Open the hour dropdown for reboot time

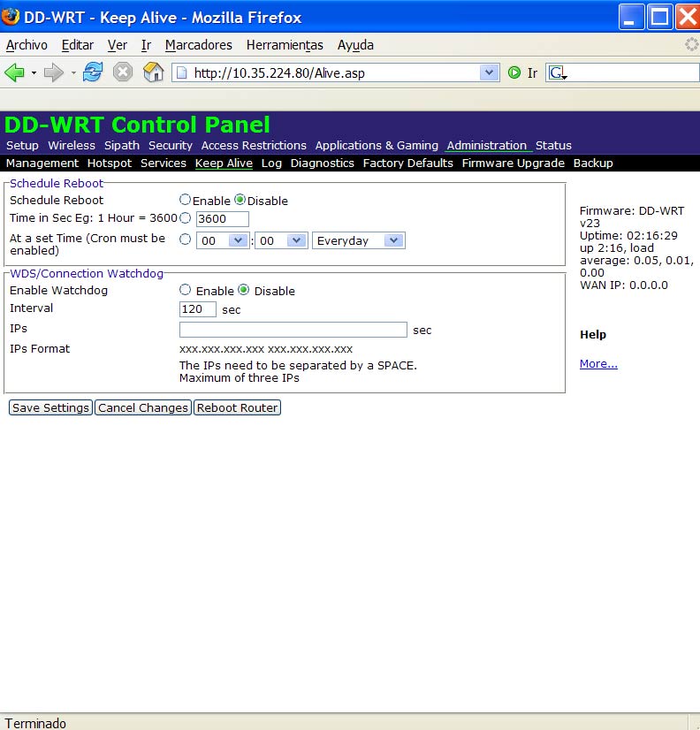(223, 240)
